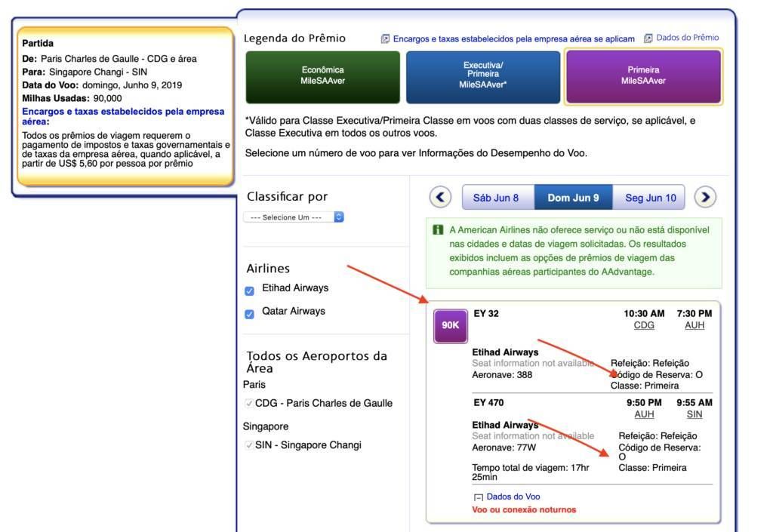Switch to Sáb Jun 8 date tab

498,198
